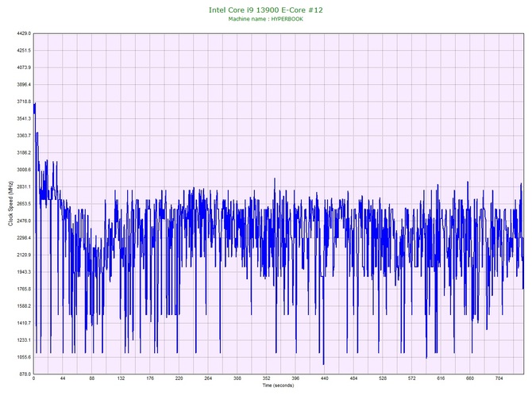Click the 2831.1 y-axis value

pos(24,186)
